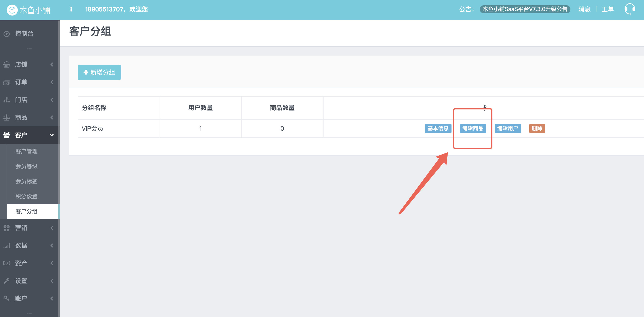Click the 客户 users icon
Screen dimensions: 644x317
click(7, 135)
